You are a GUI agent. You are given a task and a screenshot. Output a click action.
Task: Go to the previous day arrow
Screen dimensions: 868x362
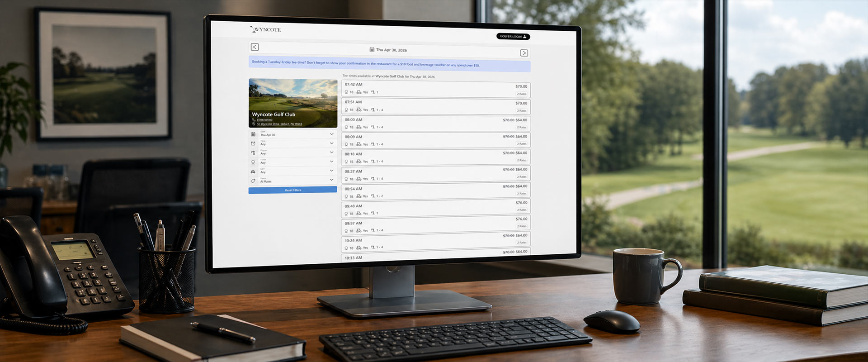coord(255,47)
